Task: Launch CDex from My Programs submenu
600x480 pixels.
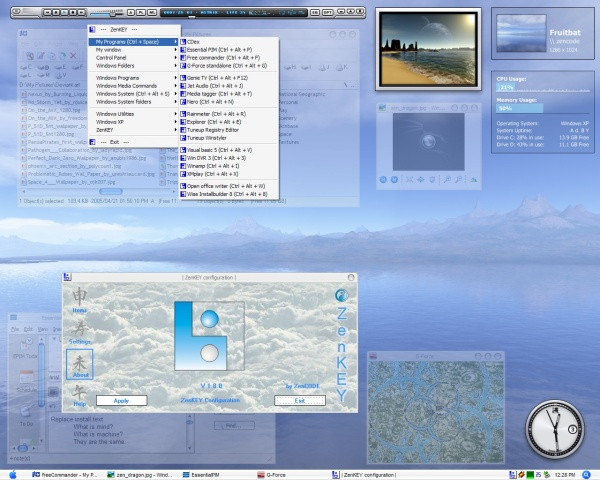Action: (x=228, y=42)
